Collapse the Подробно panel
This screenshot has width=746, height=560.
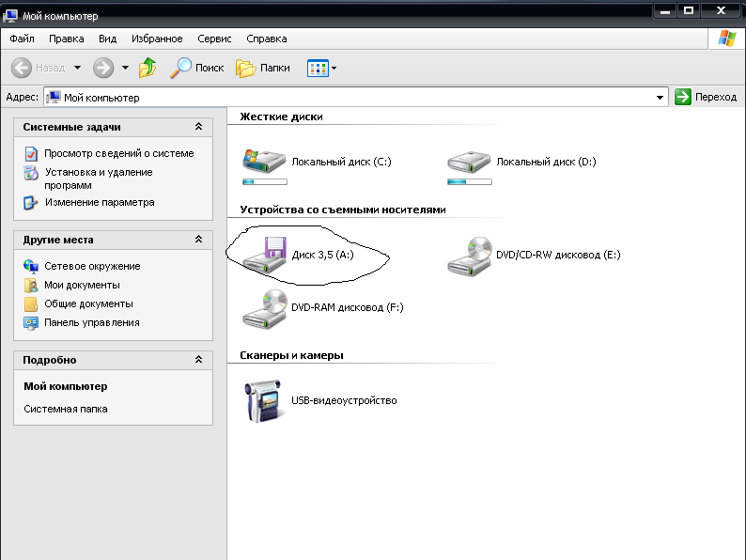[x=199, y=360]
